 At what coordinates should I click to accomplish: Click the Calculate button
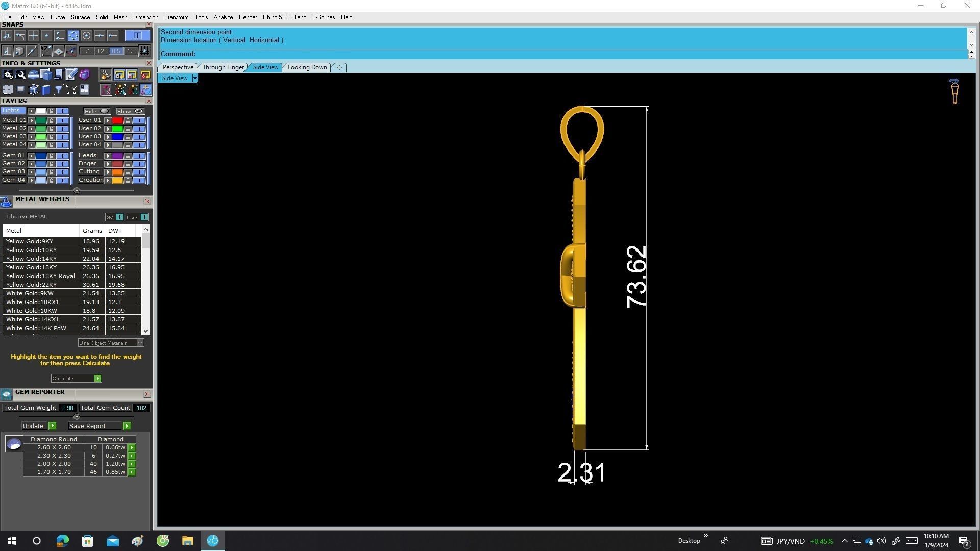tap(76, 379)
